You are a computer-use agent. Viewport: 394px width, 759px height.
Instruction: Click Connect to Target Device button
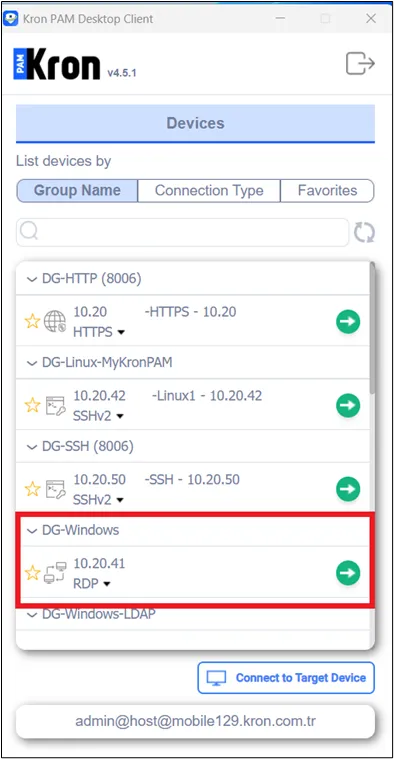(286, 678)
